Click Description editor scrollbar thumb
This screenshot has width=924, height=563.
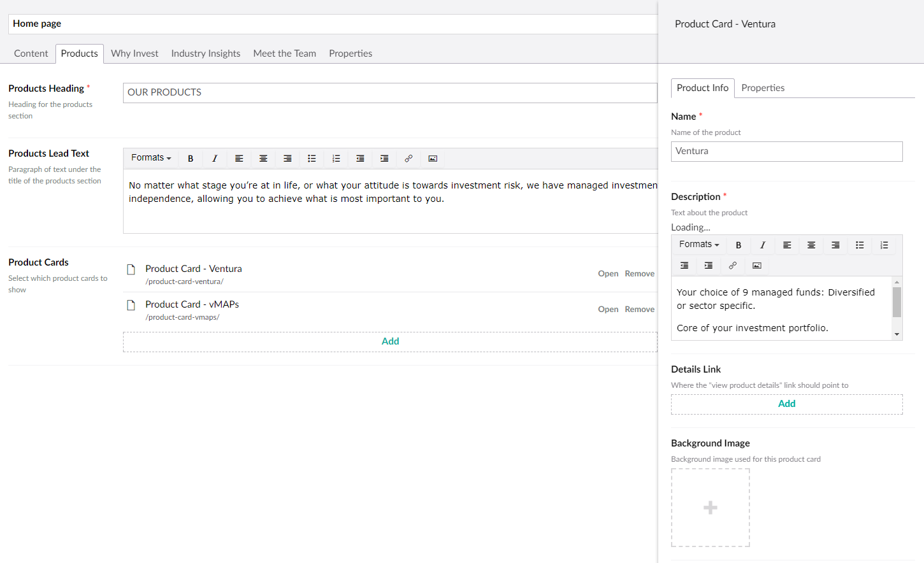click(x=897, y=302)
